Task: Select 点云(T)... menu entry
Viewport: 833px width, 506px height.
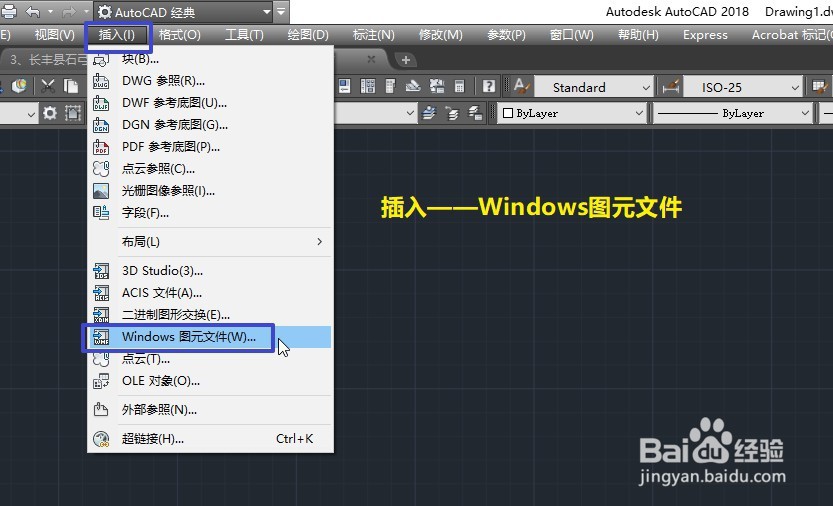Action: [x=210, y=359]
